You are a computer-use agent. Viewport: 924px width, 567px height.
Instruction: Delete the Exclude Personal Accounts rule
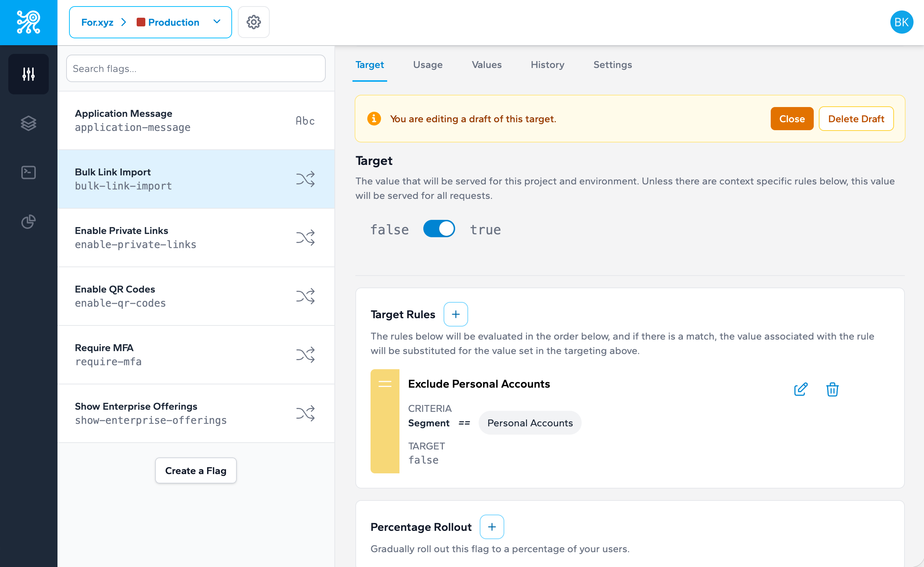832,389
